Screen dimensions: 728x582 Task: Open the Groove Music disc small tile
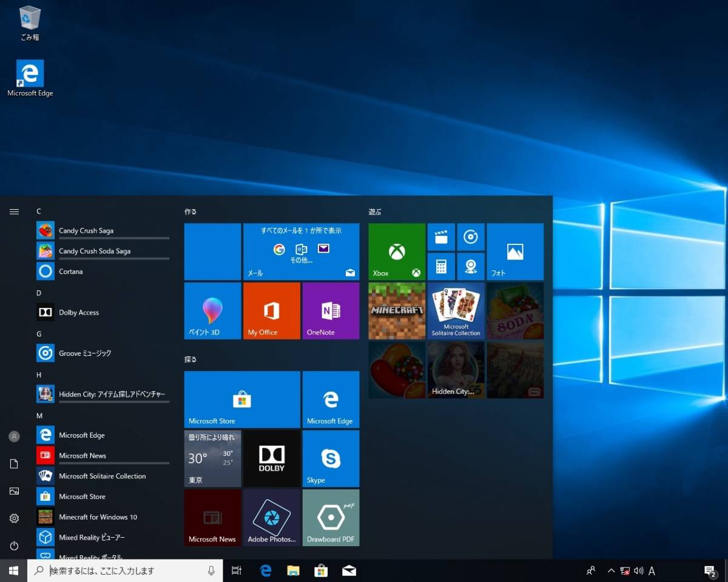471,237
